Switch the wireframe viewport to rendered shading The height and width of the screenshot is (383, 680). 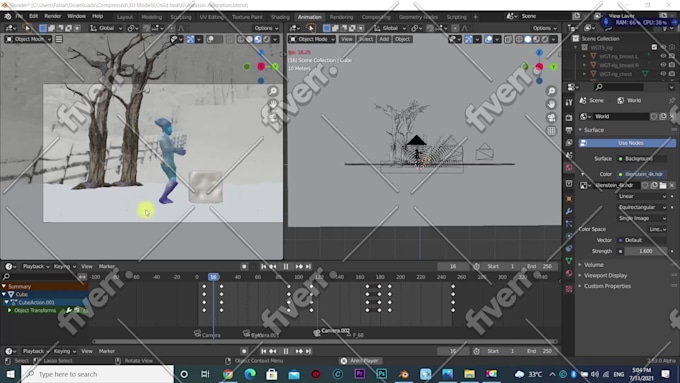coord(545,39)
